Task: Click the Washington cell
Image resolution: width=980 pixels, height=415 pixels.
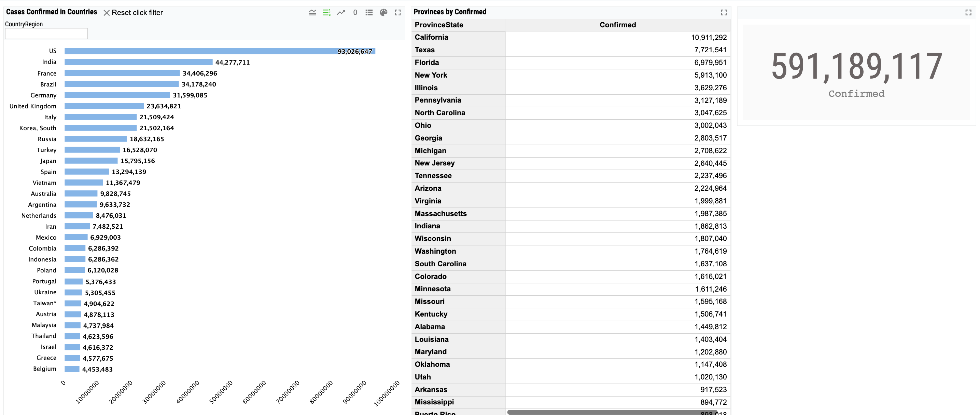Action: pyautogui.click(x=459, y=251)
